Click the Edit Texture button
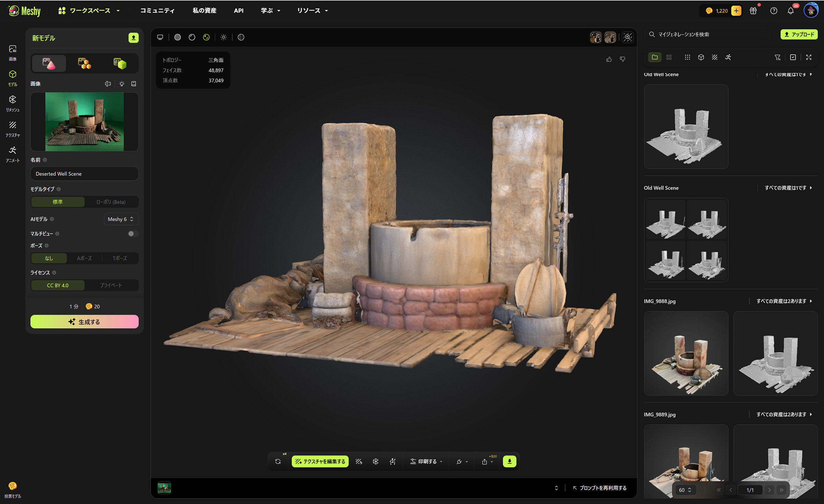This screenshot has width=824, height=504. [320, 461]
